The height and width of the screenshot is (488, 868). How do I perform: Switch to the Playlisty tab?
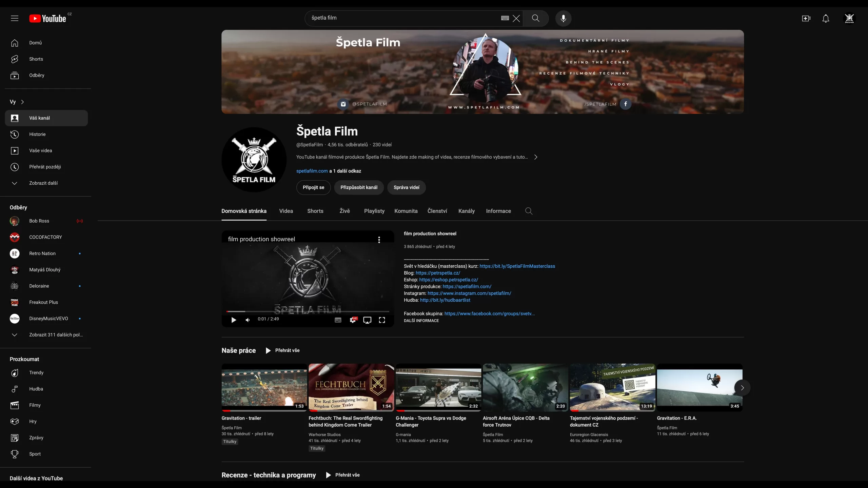(x=374, y=211)
